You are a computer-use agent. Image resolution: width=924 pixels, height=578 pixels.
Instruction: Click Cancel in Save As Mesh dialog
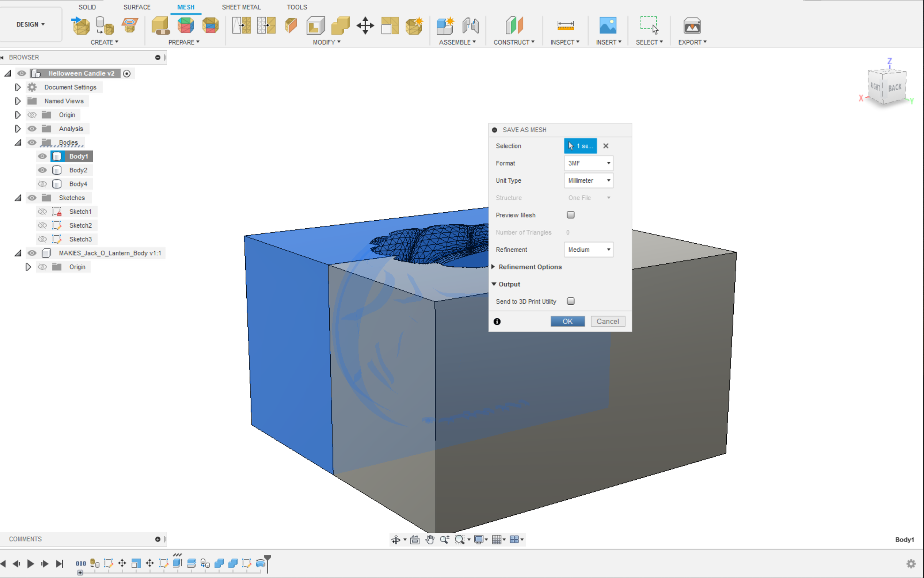[x=607, y=321]
